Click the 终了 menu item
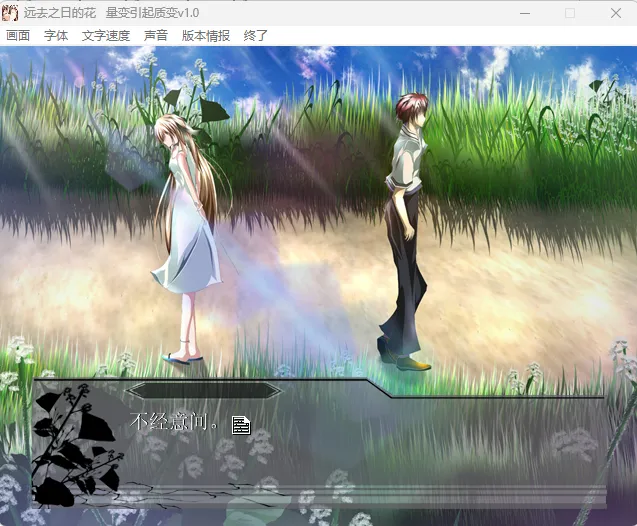The height and width of the screenshot is (526, 637). (x=256, y=36)
